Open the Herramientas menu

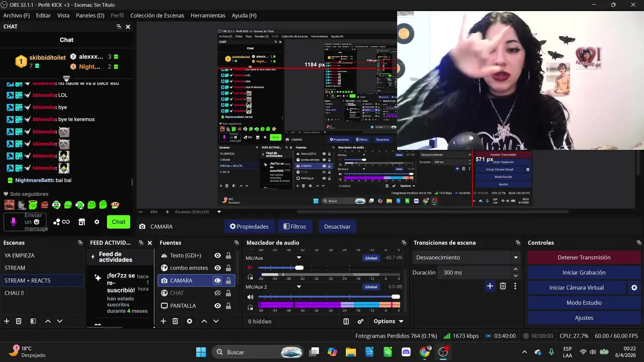pos(208,16)
